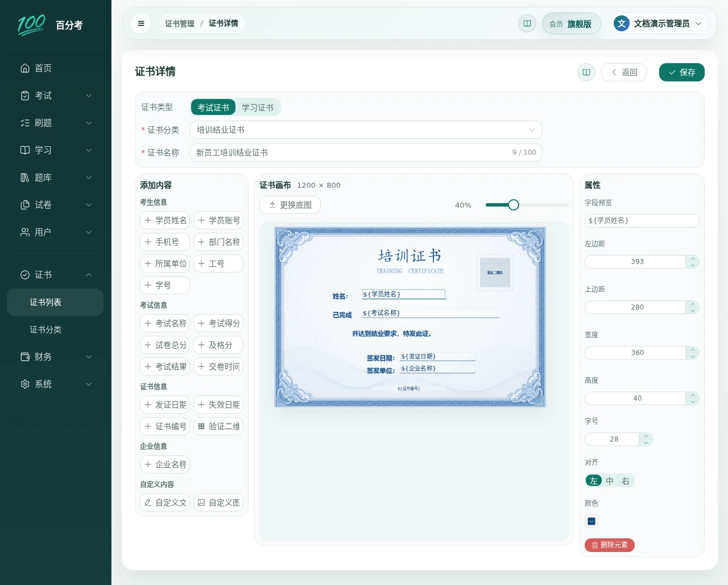Toggle the sidebar collapse hamburger icon

141,23
